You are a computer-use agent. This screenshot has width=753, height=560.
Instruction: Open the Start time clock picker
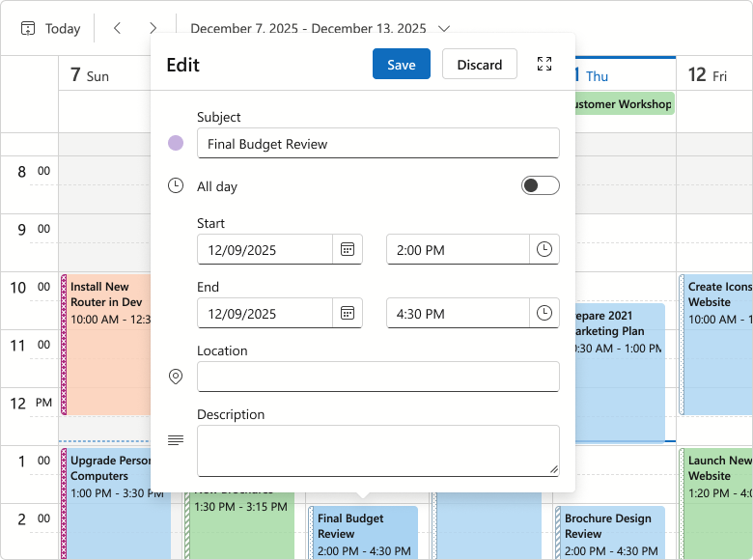(544, 249)
